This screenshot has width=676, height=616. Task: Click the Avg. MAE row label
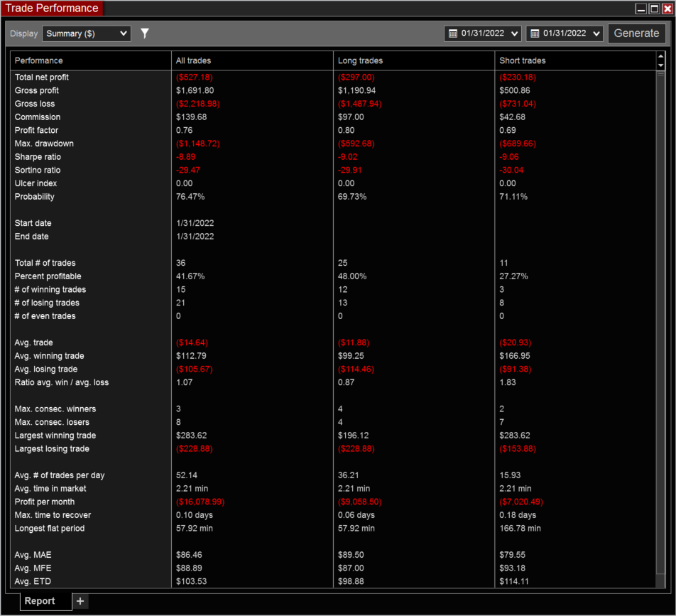coord(33,555)
